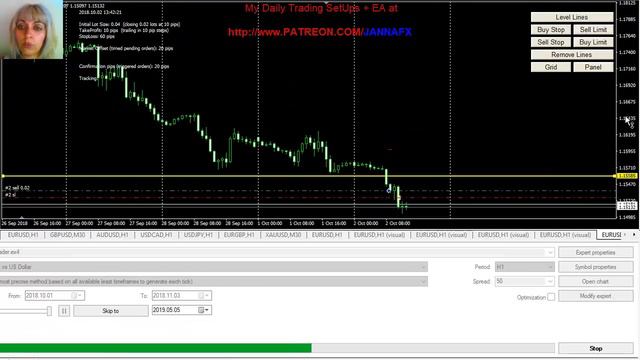Screen dimensions: 640x360
Task: Click the '27 Sep 00:00' time axis label
Action: point(79,223)
